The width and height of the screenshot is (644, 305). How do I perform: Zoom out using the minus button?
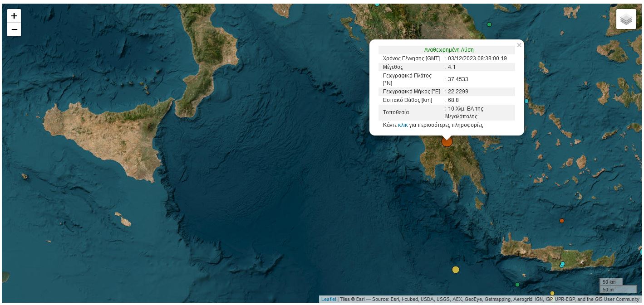click(14, 29)
